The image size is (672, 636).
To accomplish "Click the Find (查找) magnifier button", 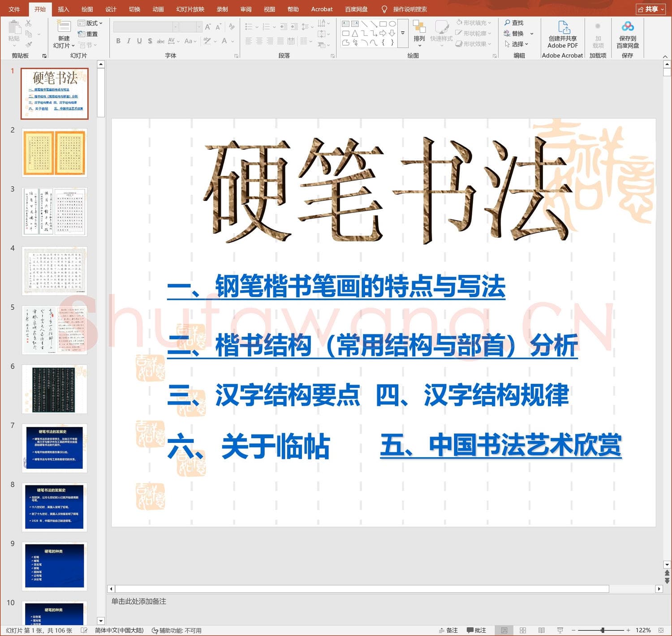I will (x=513, y=23).
